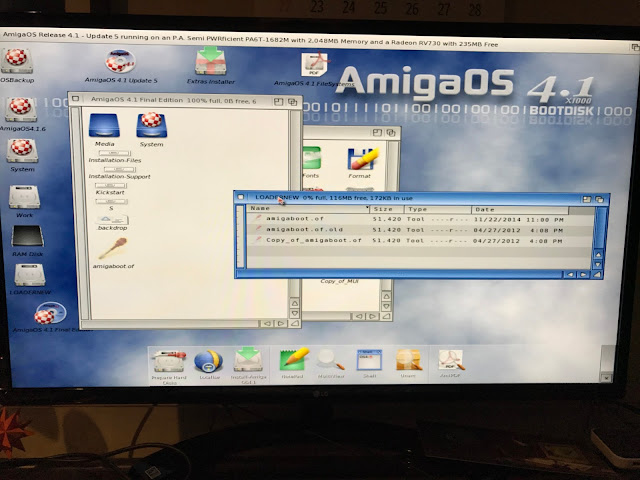Viewport: 640px width, 480px height.
Task: Click the Final Edition window zoom gadget
Action: pos(278,101)
